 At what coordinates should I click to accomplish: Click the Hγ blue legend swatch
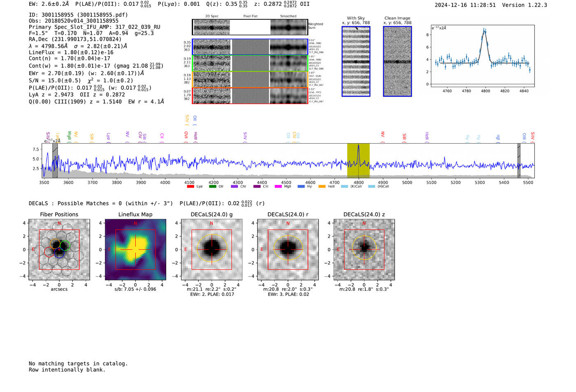pos(301,186)
